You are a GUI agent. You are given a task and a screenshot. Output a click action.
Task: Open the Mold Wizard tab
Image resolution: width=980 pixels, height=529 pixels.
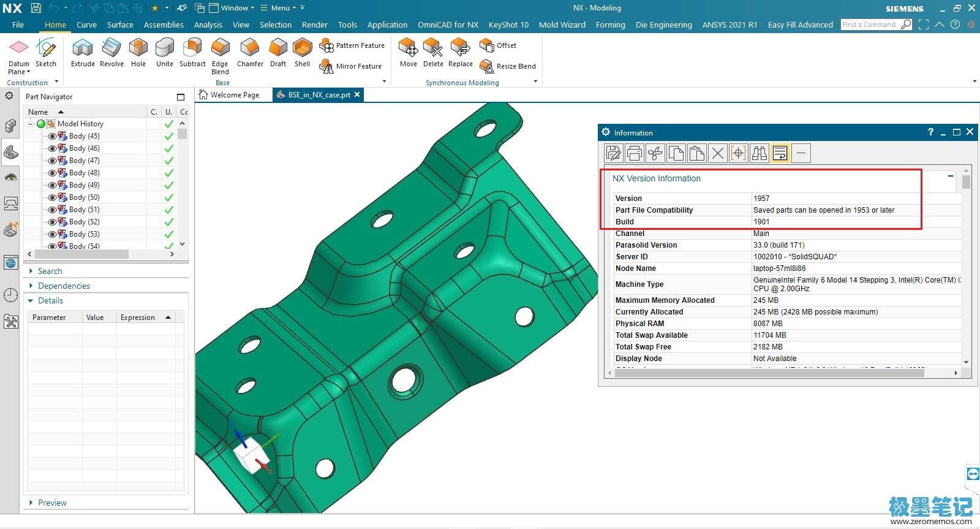click(x=562, y=25)
